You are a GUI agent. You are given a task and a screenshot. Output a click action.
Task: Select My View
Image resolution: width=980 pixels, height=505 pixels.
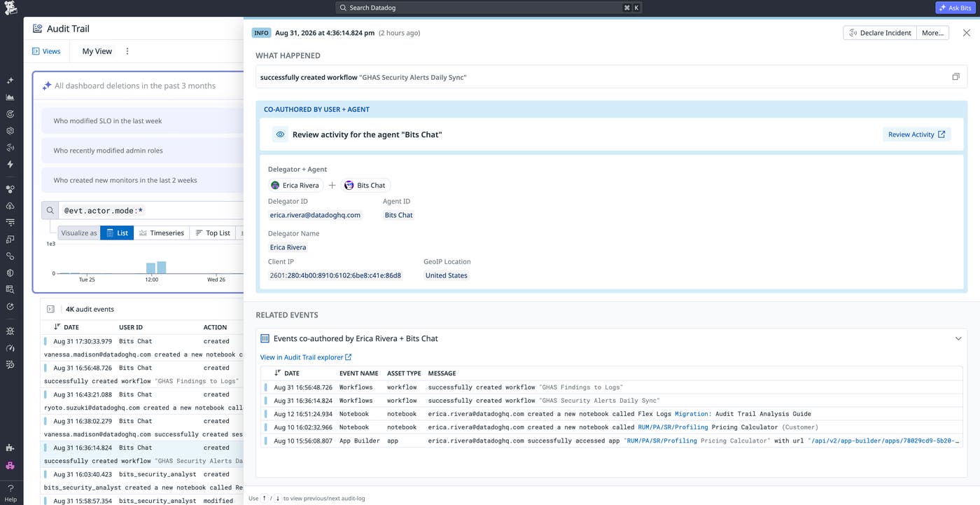[x=97, y=51]
